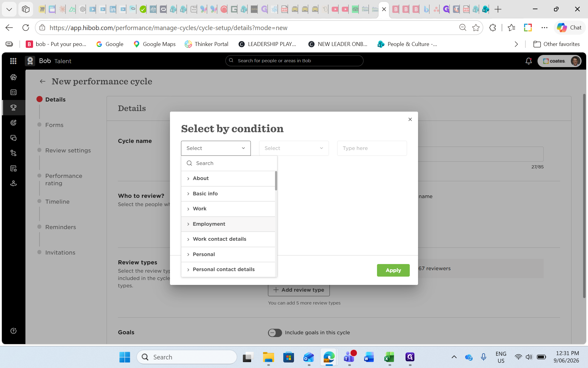Open Windows Start menu
Image resolution: width=588 pixels, height=368 pixels.
pos(125,357)
